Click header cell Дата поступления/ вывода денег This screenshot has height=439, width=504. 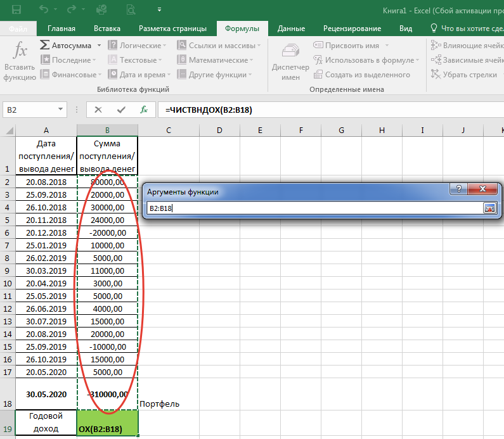point(46,156)
